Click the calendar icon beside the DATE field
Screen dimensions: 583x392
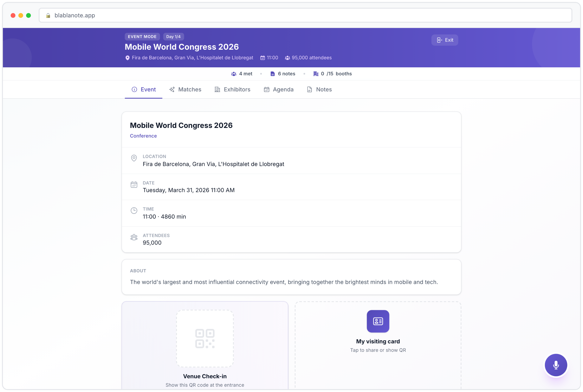(134, 184)
